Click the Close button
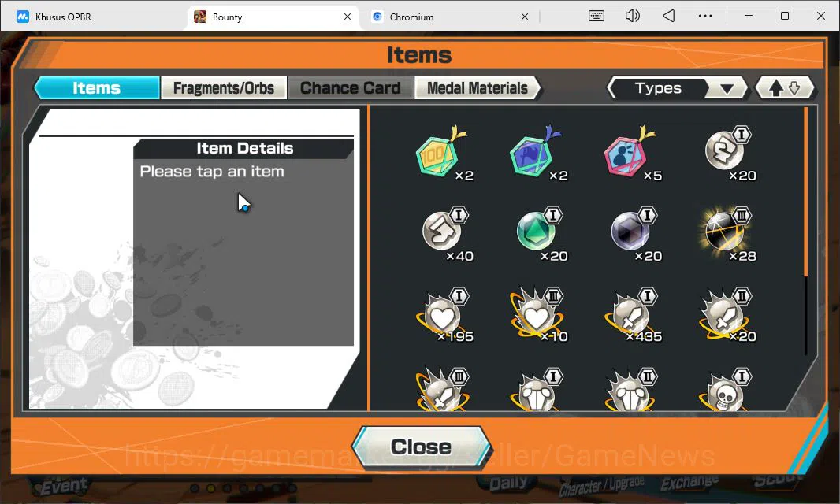 pos(421,447)
